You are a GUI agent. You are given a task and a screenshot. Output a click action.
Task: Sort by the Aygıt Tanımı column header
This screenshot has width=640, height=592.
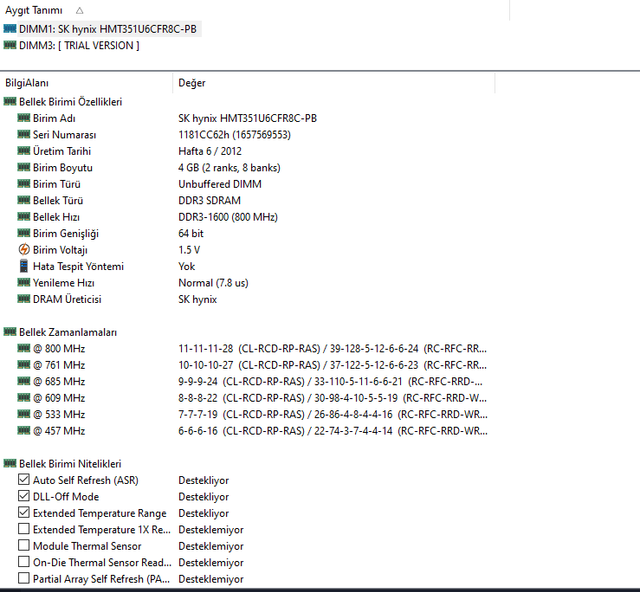click(x=34, y=10)
